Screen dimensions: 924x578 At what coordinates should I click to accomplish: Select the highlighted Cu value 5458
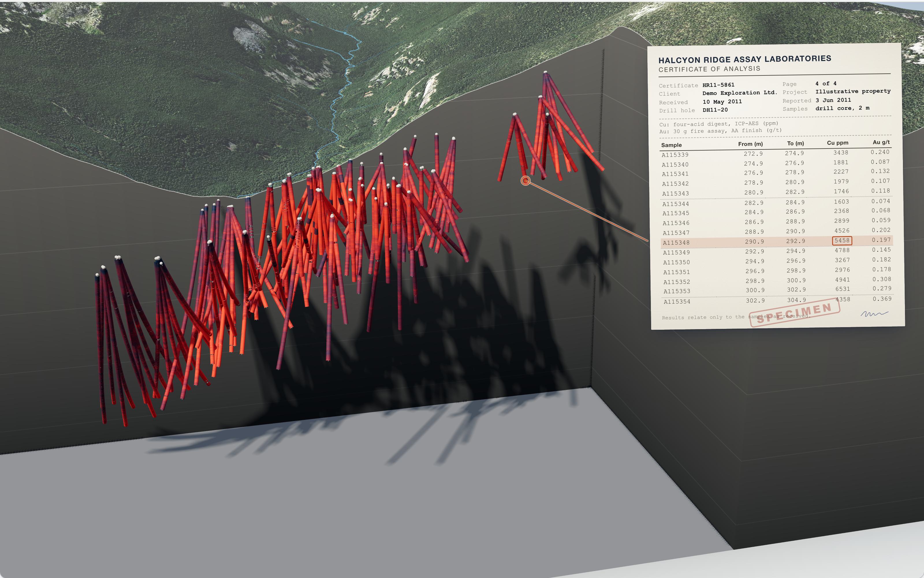tap(842, 240)
